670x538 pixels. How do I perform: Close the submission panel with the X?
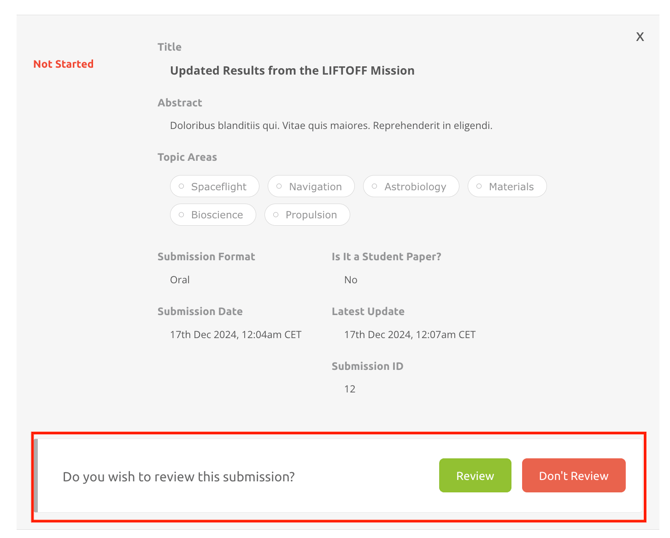[640, 37]
